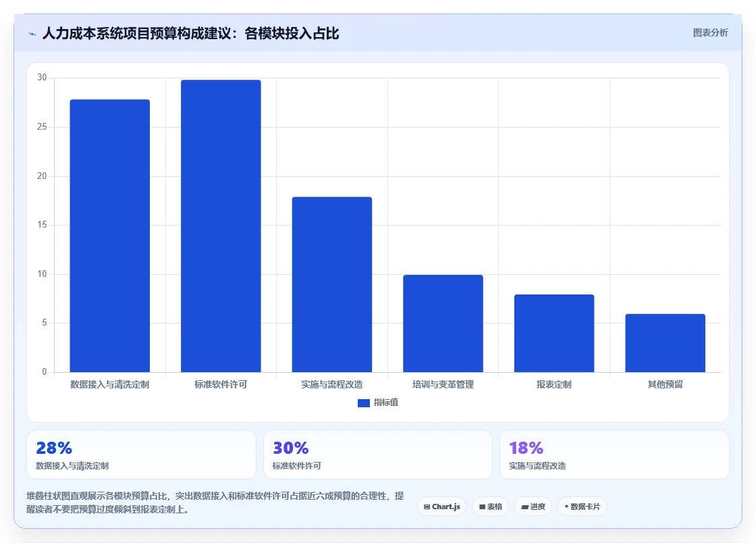The width and height of the screenshot is (756, 543).
Task: Click the 报表定制 axis label
Action: coord(554,384)
